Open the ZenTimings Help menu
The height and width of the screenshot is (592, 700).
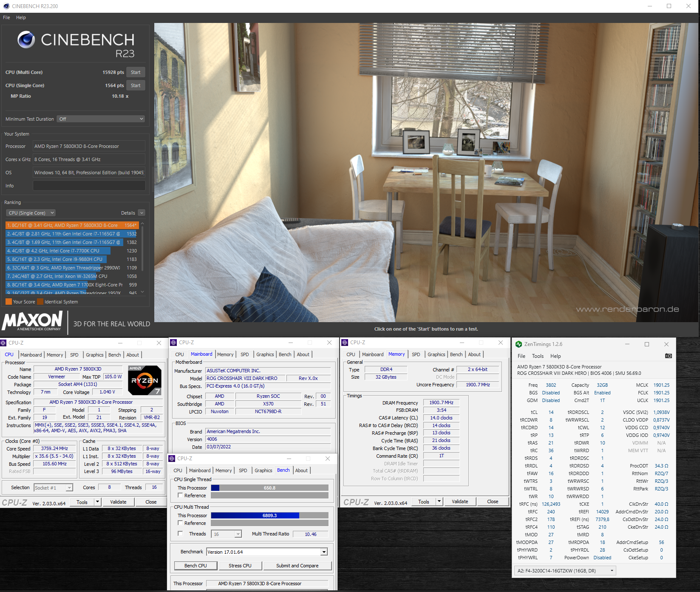click(x=555, y=356)
